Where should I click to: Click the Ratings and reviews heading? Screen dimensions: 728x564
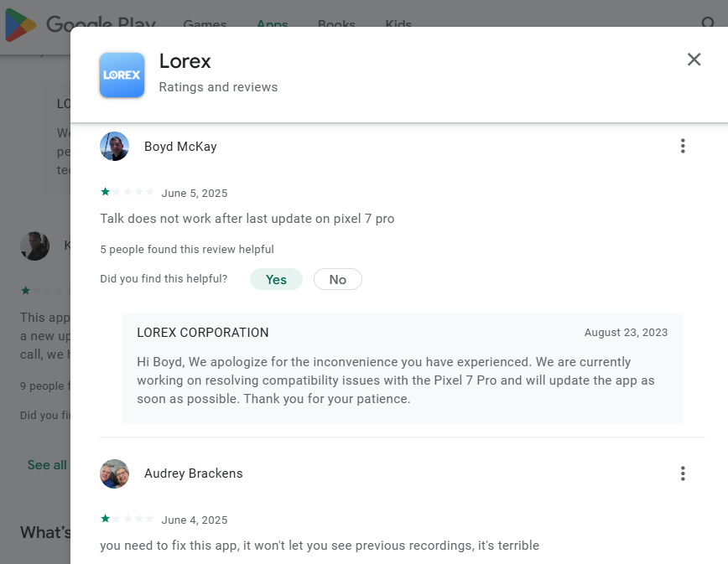tap(218, 86)
